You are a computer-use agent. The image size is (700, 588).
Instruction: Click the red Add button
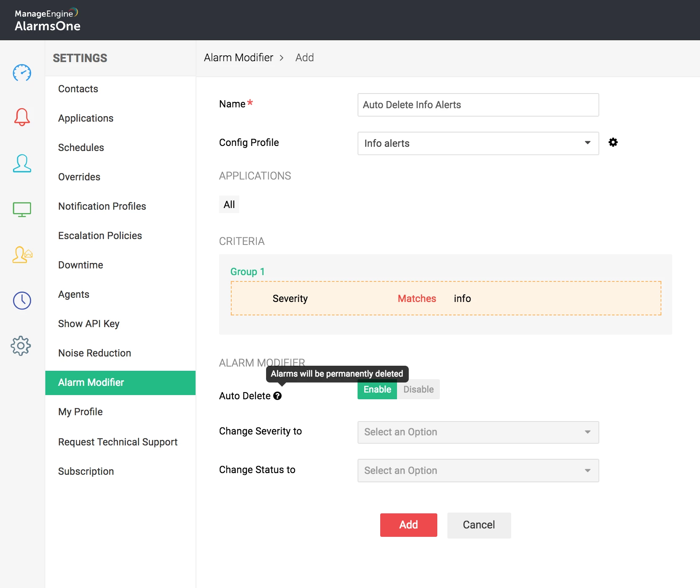point(408,525)
